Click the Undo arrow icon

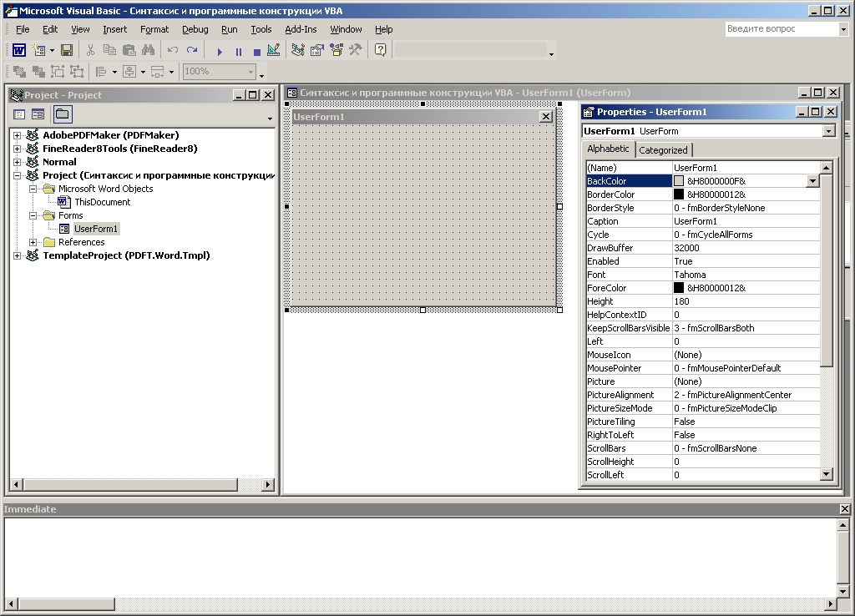click(173, 51)
